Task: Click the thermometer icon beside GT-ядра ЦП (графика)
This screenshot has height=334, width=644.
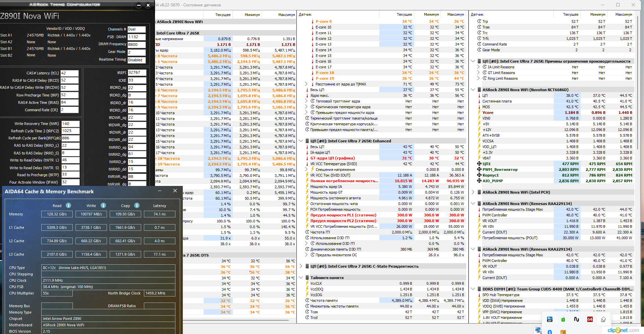Action: tap(307, 158)
